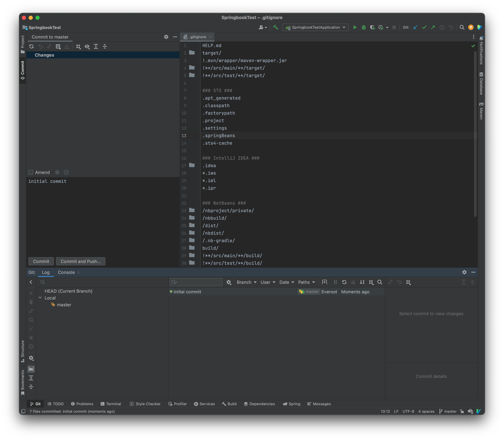504x440 pixels.
Task: Select the initial commit row in log
Action: pos(277,292)
